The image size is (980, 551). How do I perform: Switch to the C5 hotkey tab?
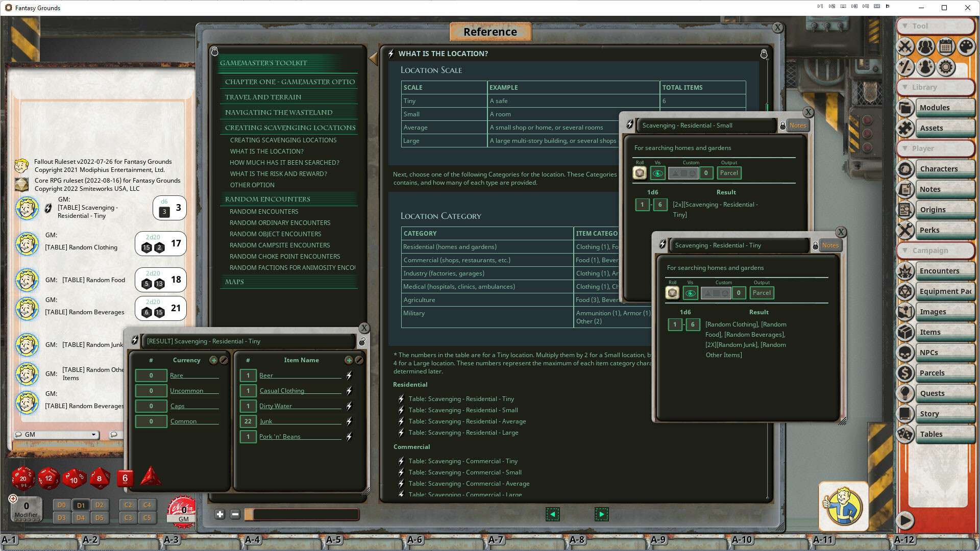coord(148,517)
